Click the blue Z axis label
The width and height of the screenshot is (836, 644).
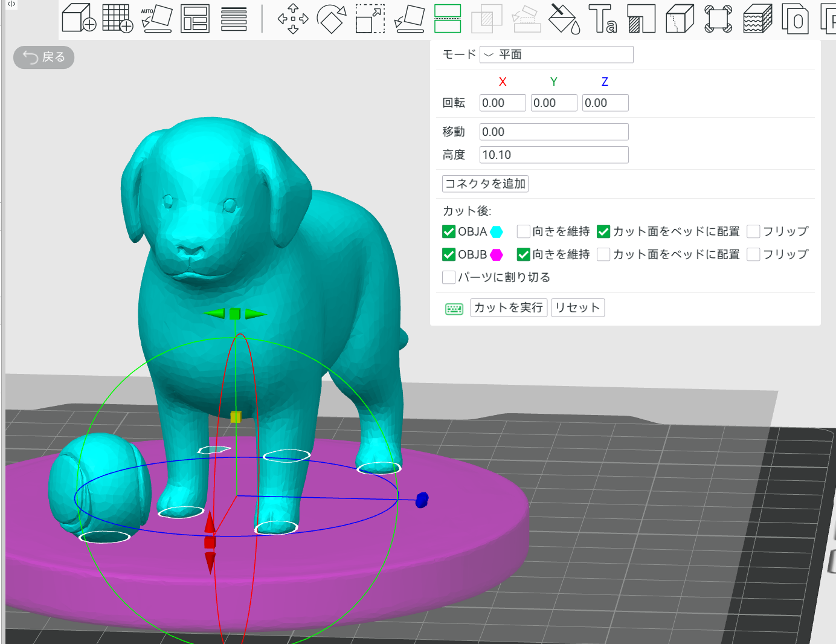click(605, 82)
